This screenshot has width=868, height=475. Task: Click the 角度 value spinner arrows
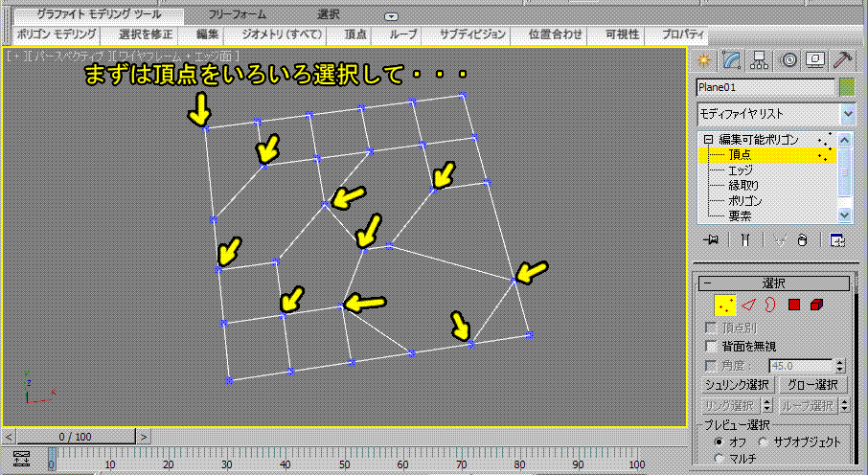[x=840, y=366]
